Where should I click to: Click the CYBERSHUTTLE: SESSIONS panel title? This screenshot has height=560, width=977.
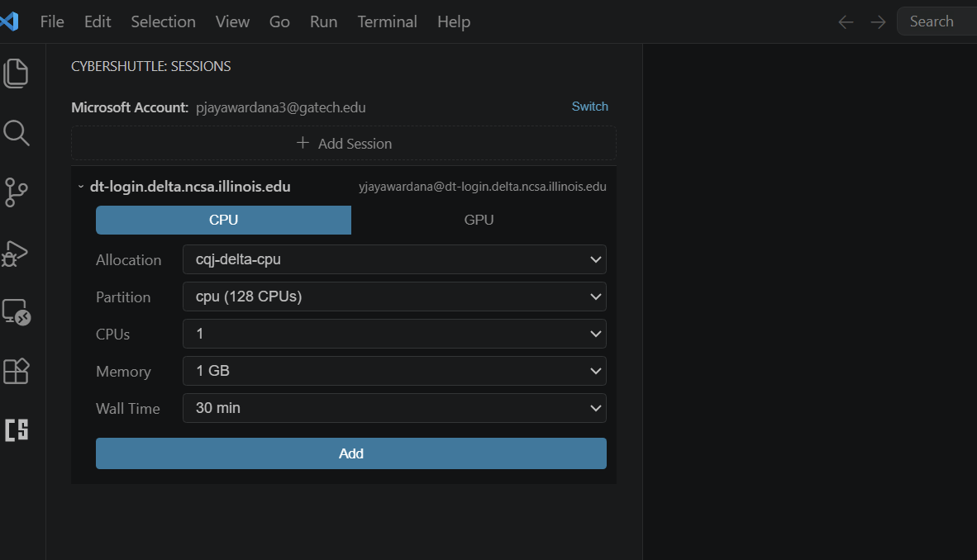150,66
